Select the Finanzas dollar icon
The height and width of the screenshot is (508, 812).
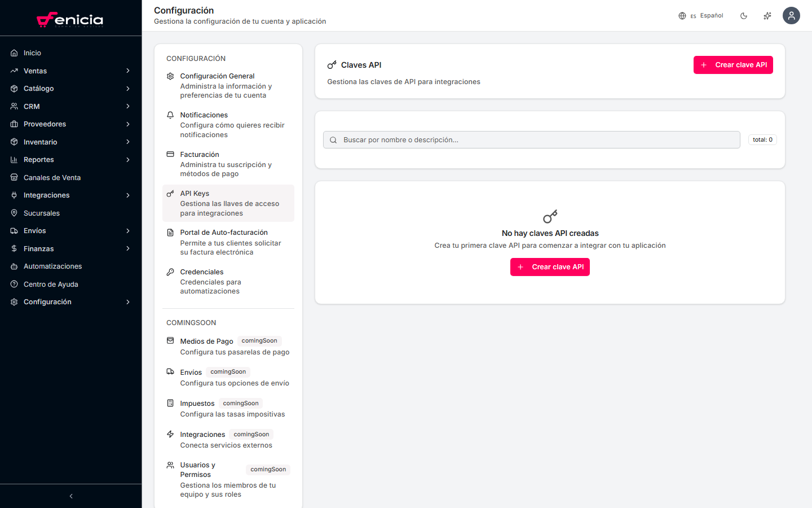point(14,248)
